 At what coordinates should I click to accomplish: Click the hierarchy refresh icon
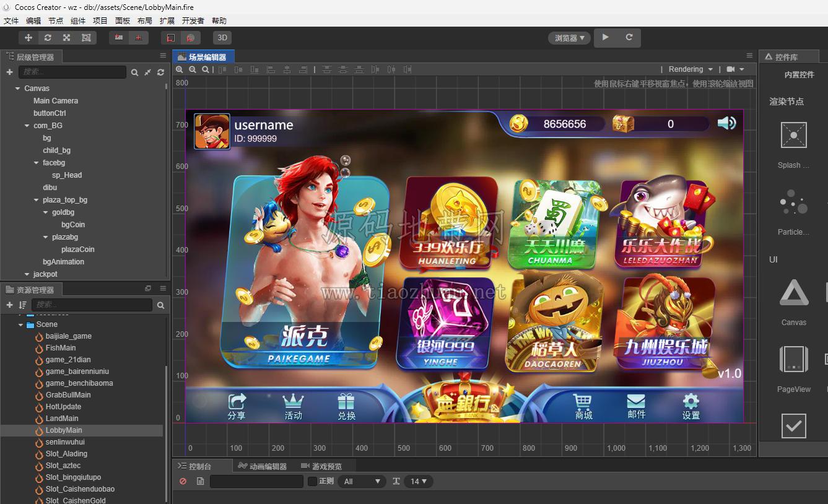point(160,72)
